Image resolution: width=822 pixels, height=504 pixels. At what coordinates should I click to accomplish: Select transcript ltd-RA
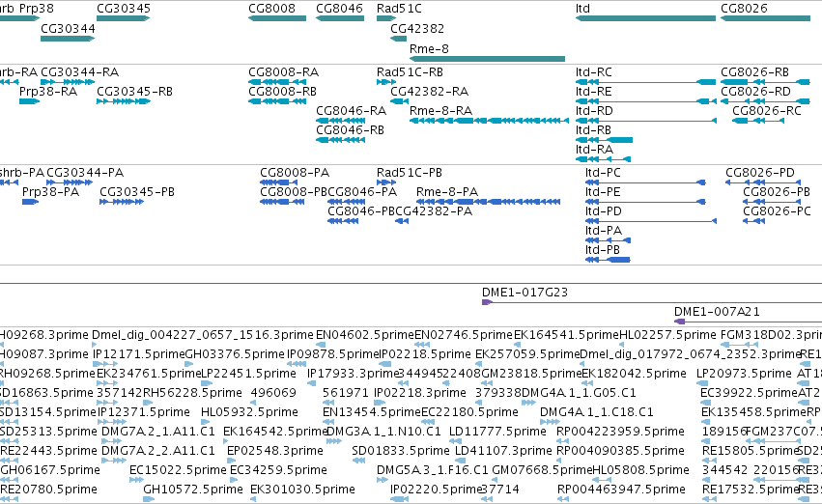[x=603, y=159]
